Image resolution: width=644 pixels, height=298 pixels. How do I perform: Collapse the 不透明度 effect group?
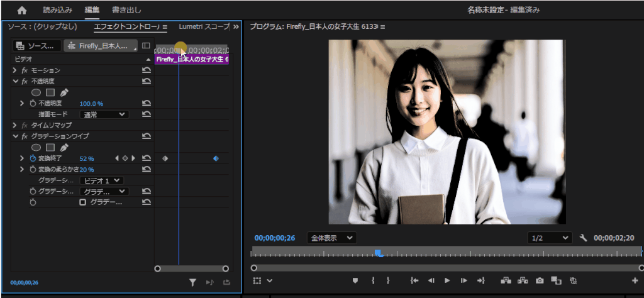pos(15,81)
